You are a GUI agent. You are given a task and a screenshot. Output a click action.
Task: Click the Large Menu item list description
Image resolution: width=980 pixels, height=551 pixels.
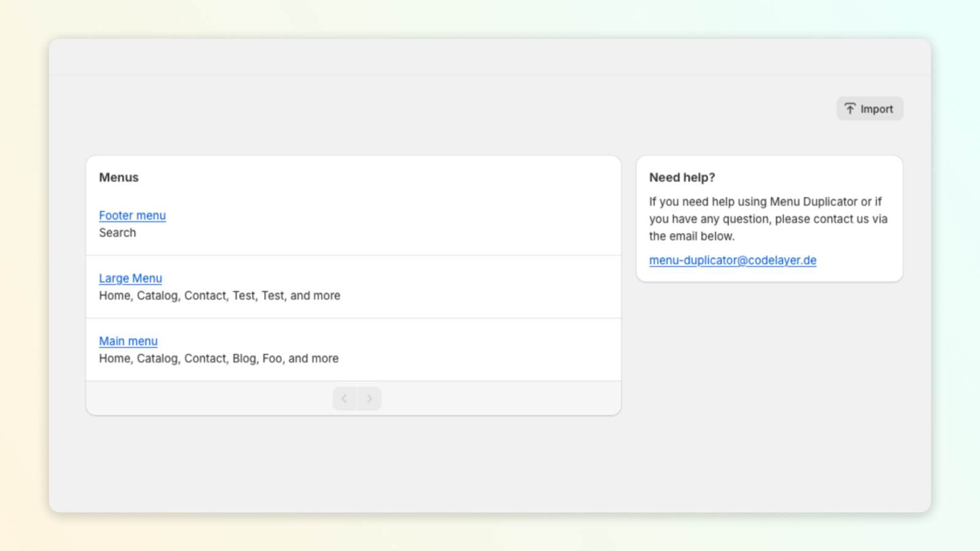[219, 295]
